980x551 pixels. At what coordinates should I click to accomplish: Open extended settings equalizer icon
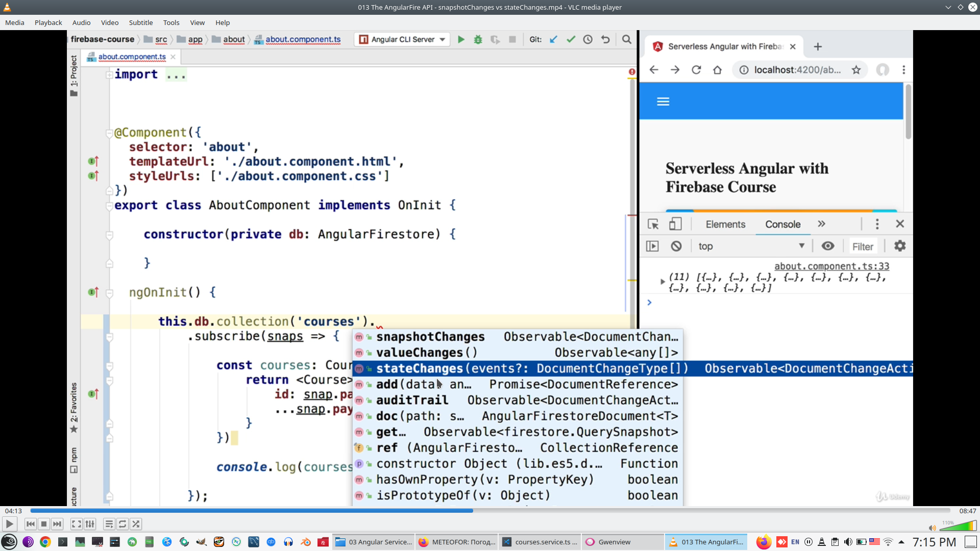[x=90, y=524]
